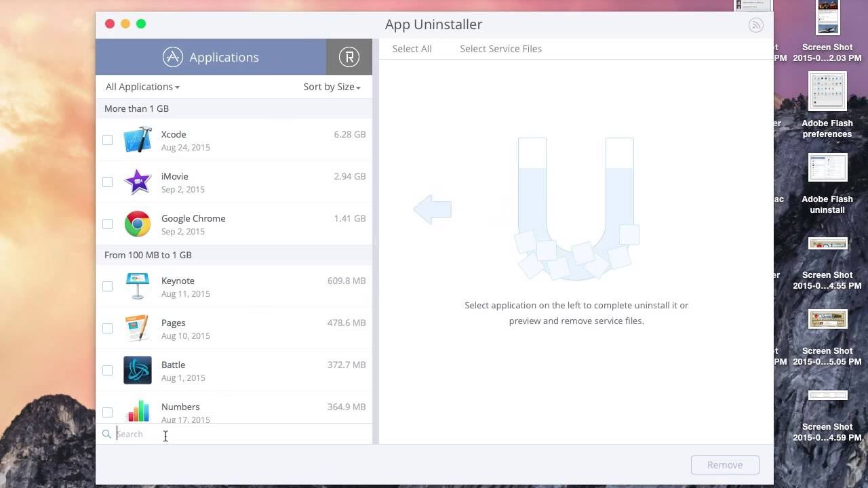Click the 609.8 MB size value
This screenshot has height=488, width=868.
(x=347, y=281)
